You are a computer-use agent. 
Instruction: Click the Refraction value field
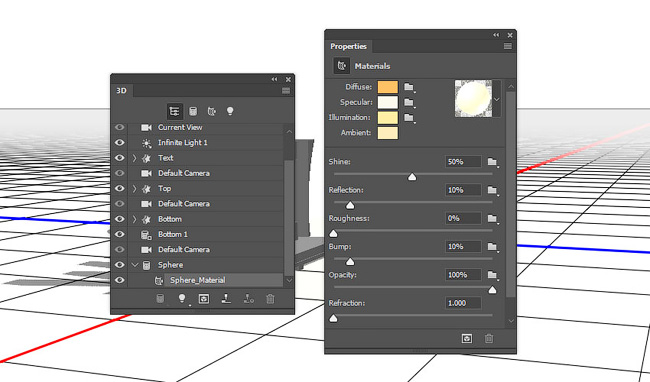click(x=463, y=303)
